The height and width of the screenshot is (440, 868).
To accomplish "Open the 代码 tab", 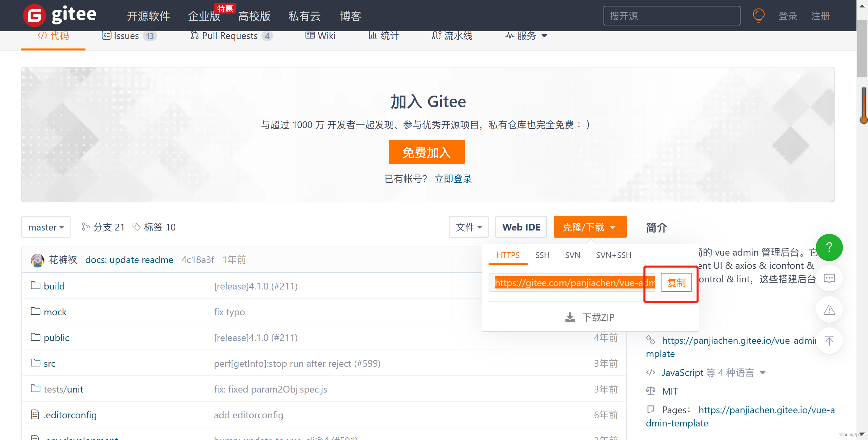I will click(53, 36).
